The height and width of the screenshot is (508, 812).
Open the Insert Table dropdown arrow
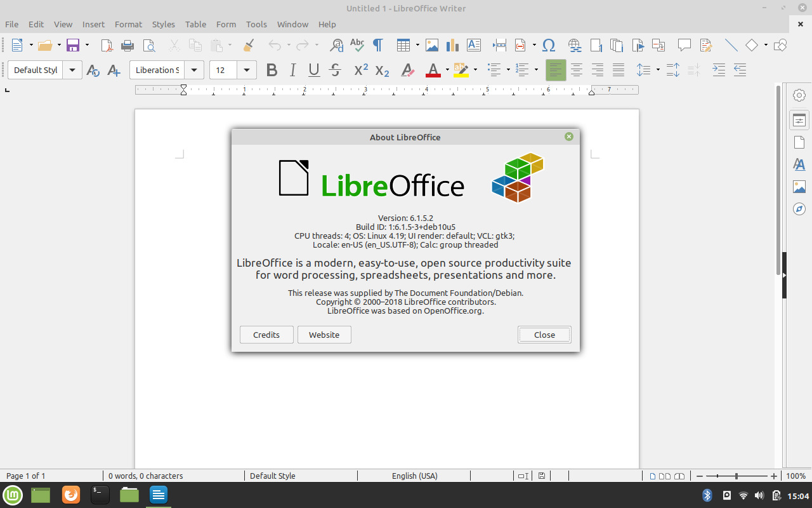tap(417, 45)
